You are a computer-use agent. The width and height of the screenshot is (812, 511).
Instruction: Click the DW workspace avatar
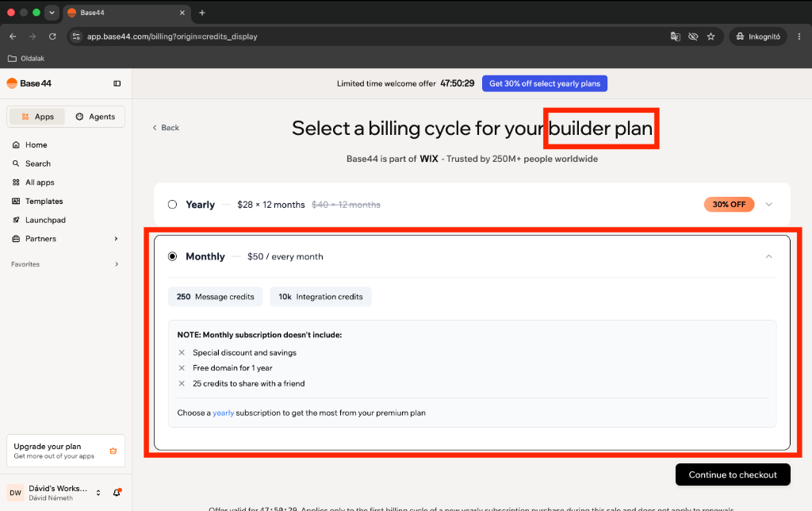[x=16, y=493]
